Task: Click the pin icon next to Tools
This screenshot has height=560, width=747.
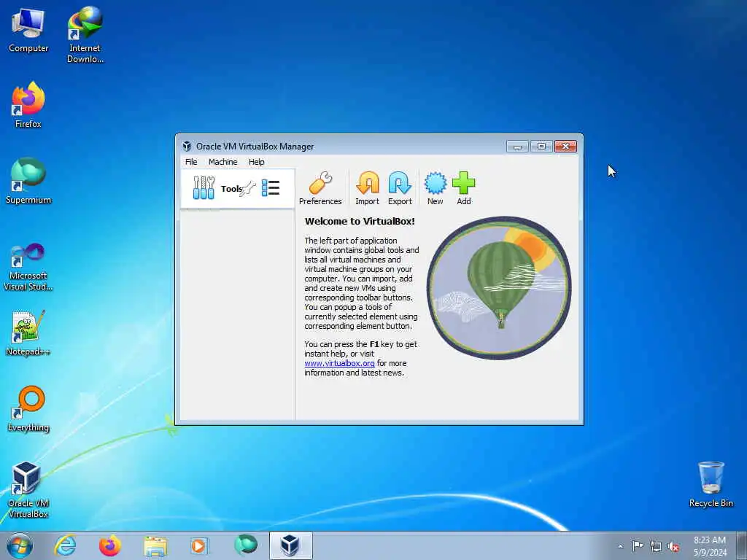Action: (x=248, y=189)
